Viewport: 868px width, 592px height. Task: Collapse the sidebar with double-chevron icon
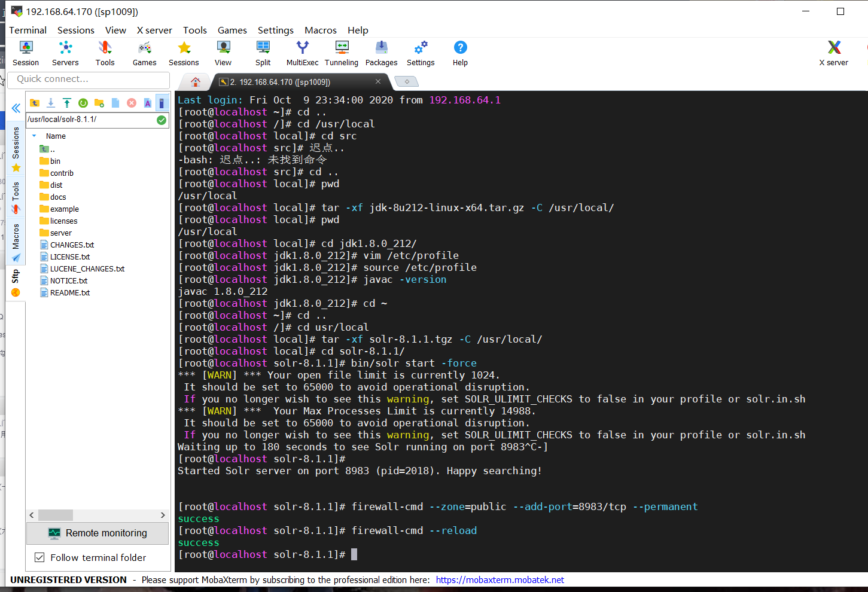pyautogui.click(x=16, y=108)
